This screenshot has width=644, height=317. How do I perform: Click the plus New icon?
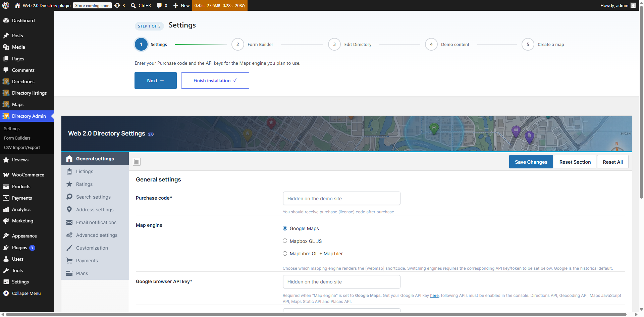(175, 5)
